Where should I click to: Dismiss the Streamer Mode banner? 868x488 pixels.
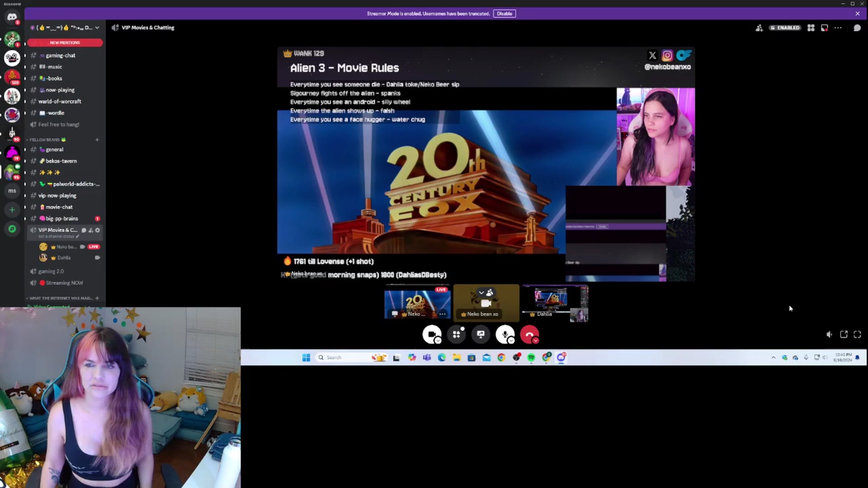pyautogui.click(x=858, y=14)
